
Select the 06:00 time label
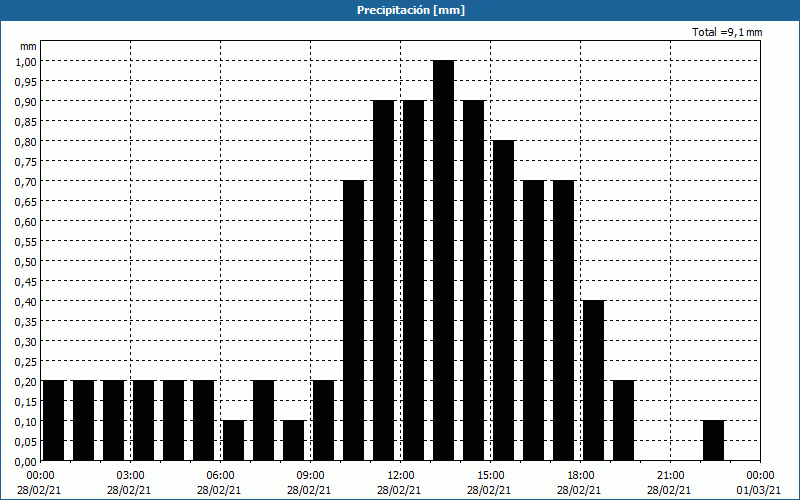click(x=220, y=476)
